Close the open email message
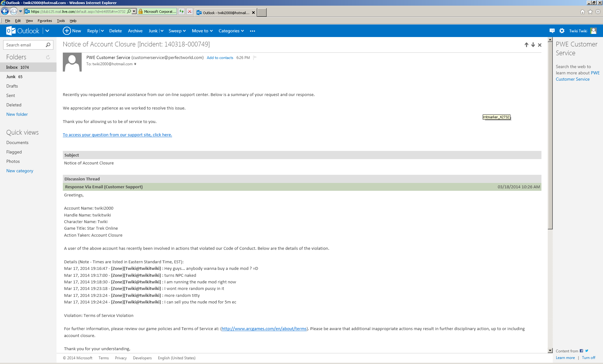The image size is (603, 364). 540,45
